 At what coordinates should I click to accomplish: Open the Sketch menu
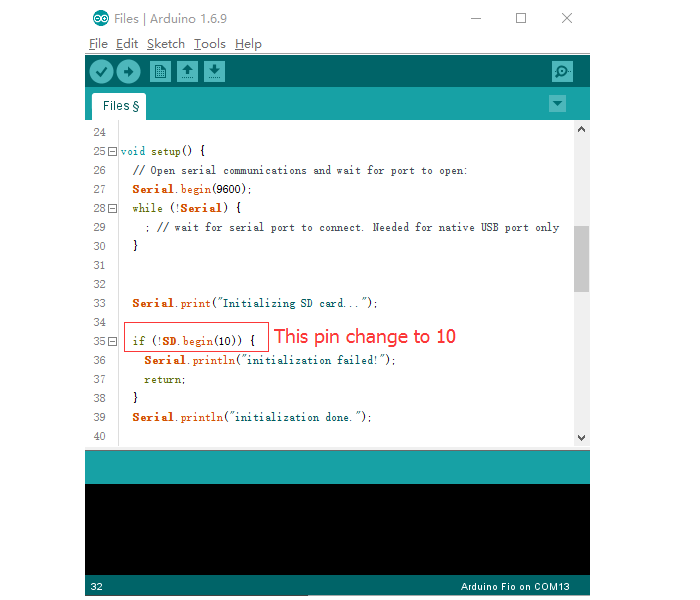pyautogui.click(x=166, y=44)
